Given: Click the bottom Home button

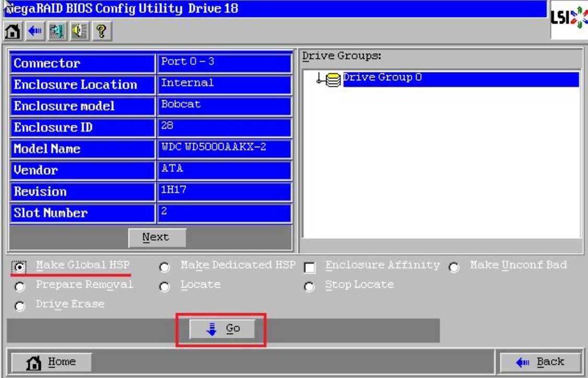Looking at the screenshot, I should point(51,362).
